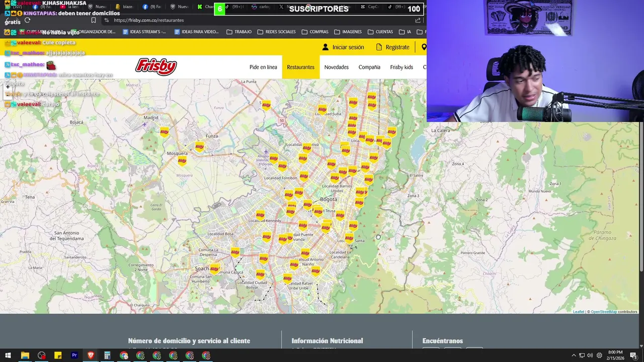Screen dimensions: 644x362
Task: Open the IDEAS PARA VIDEO bookmark
Action: pos(196,32)
